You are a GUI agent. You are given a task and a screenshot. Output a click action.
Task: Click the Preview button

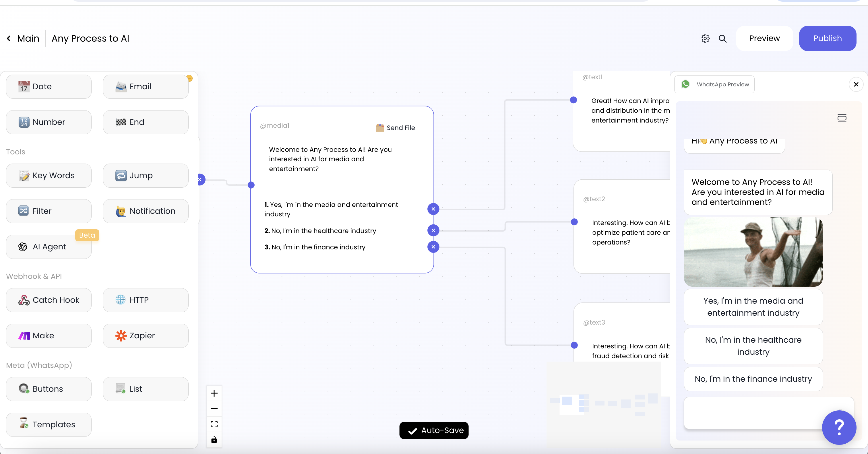coord(764,38)
